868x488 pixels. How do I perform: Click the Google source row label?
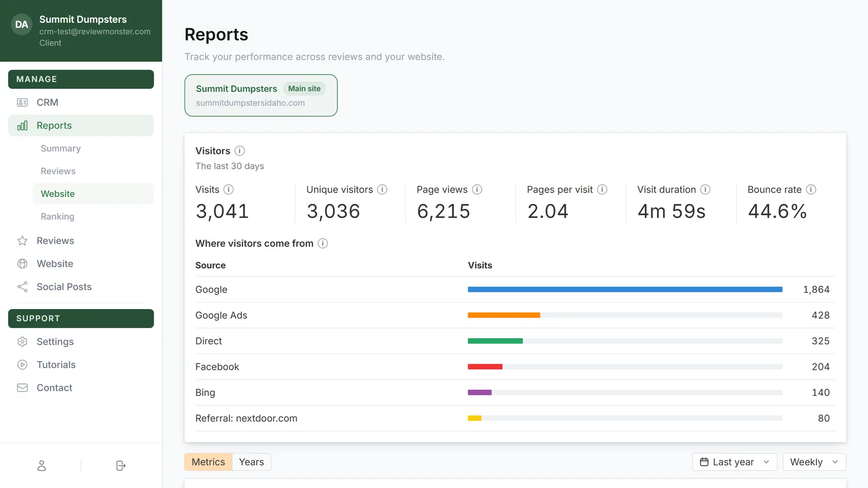[x=212, y=290]
